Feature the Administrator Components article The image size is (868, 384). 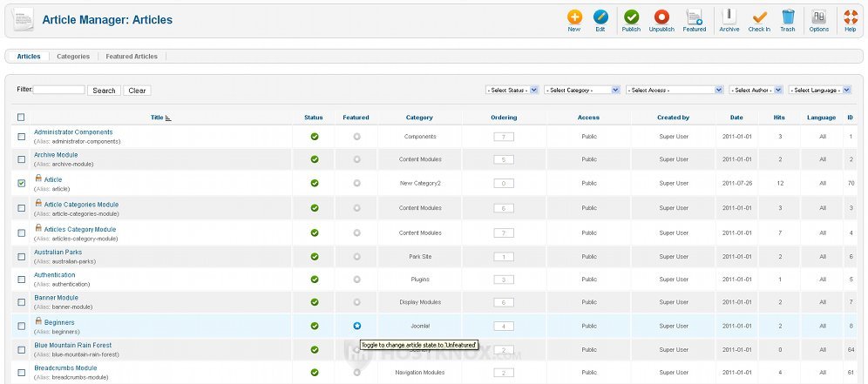357,137
